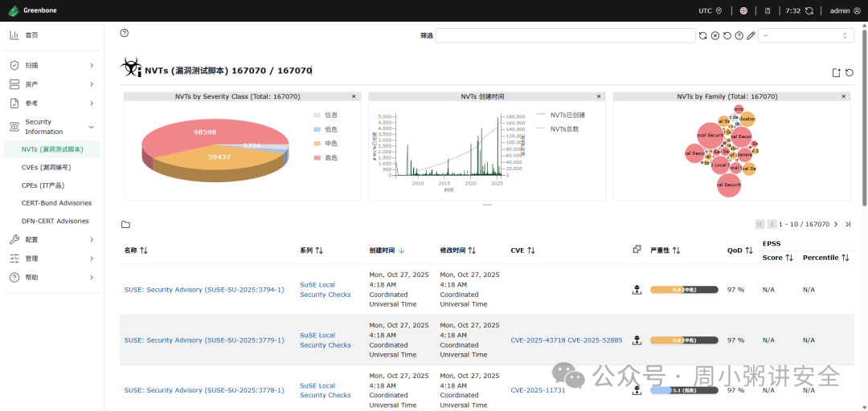This screenshot has height=411, width=868.
Task: Click the help icon above the page title
Action: coord(124,33)
